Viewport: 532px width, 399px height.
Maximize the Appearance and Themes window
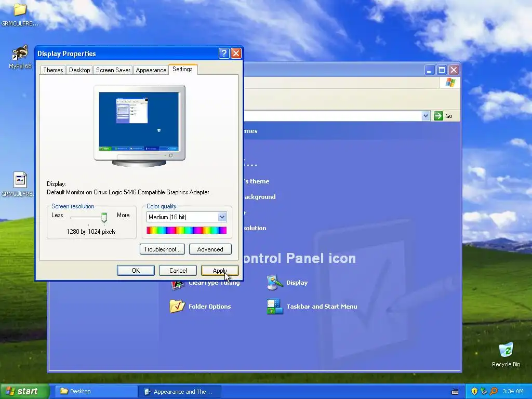[x=442, y=70]
